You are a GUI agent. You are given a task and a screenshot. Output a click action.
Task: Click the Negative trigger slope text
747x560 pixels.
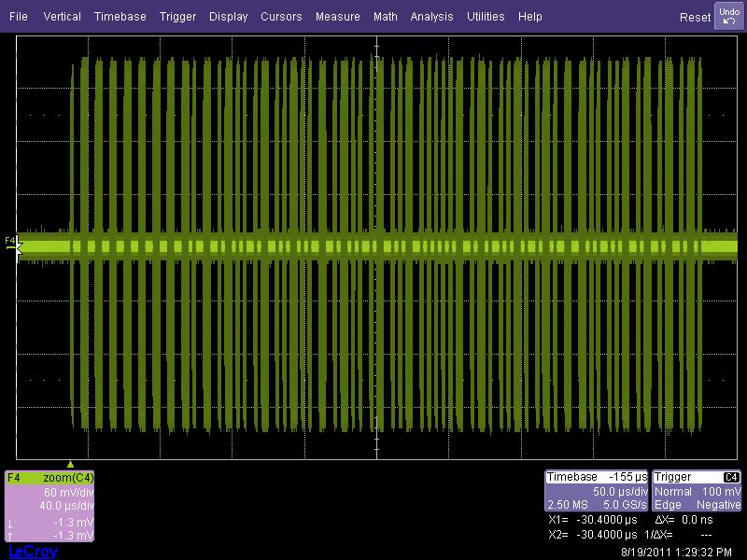point(718,505)
